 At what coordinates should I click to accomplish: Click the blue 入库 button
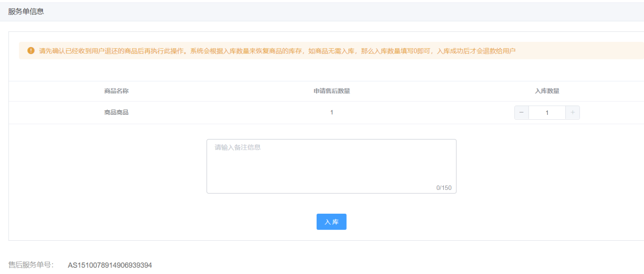coord(331,221)
